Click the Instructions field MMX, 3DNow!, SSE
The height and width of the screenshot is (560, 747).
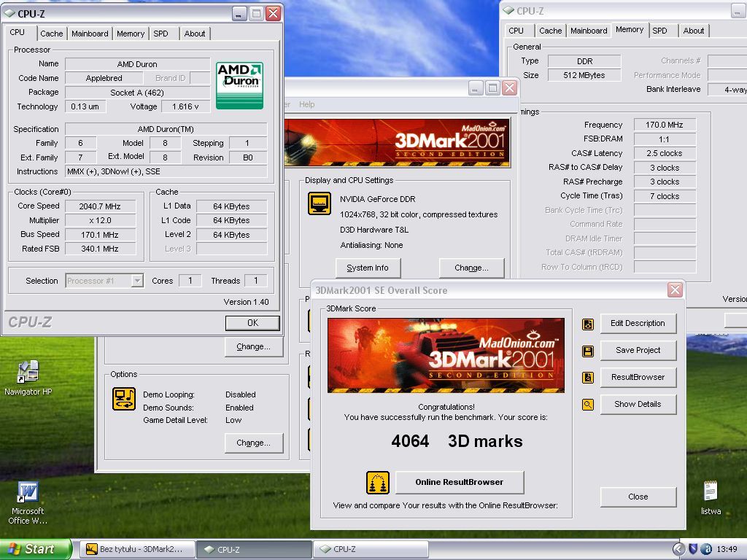click(x=166, y=171)
